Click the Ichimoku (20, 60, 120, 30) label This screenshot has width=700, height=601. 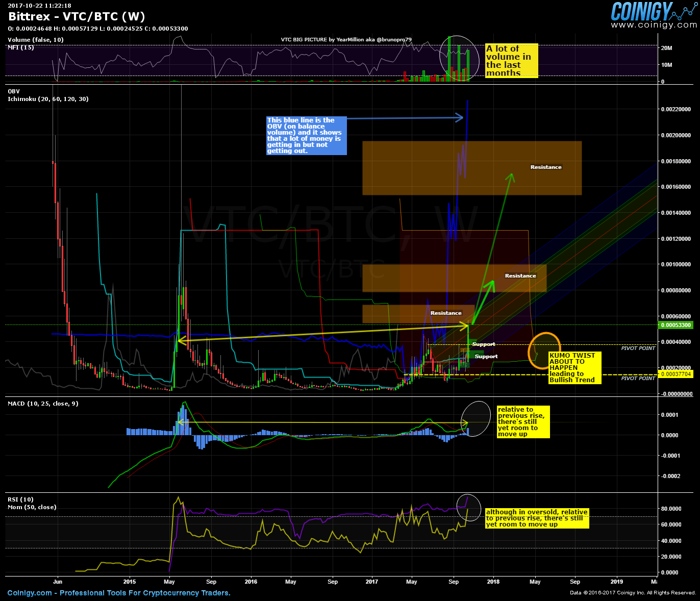point(48,99)
